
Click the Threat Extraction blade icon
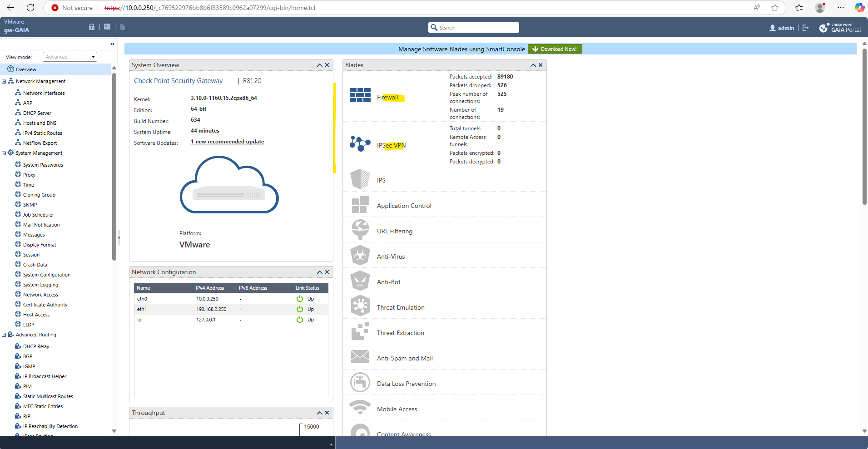point(360,331)
